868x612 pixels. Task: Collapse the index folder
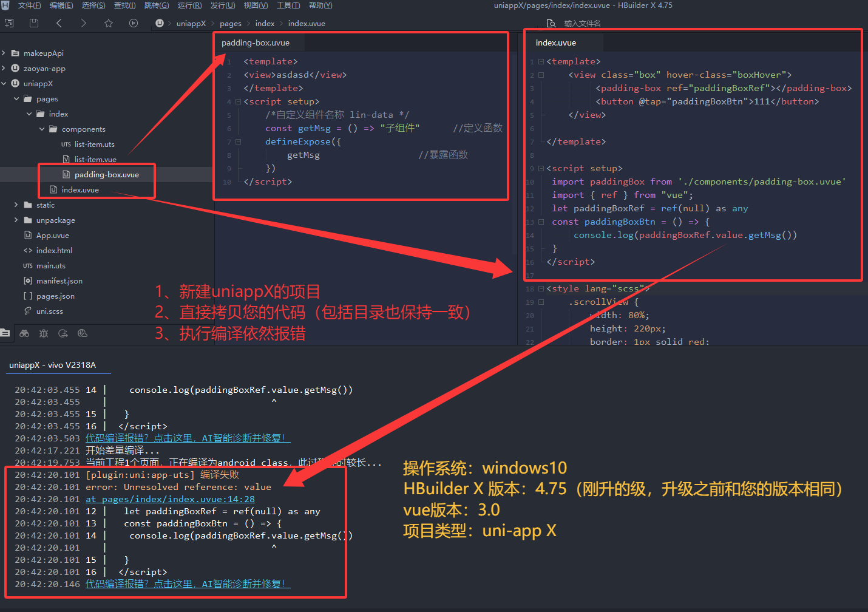[x=29, y=114]
